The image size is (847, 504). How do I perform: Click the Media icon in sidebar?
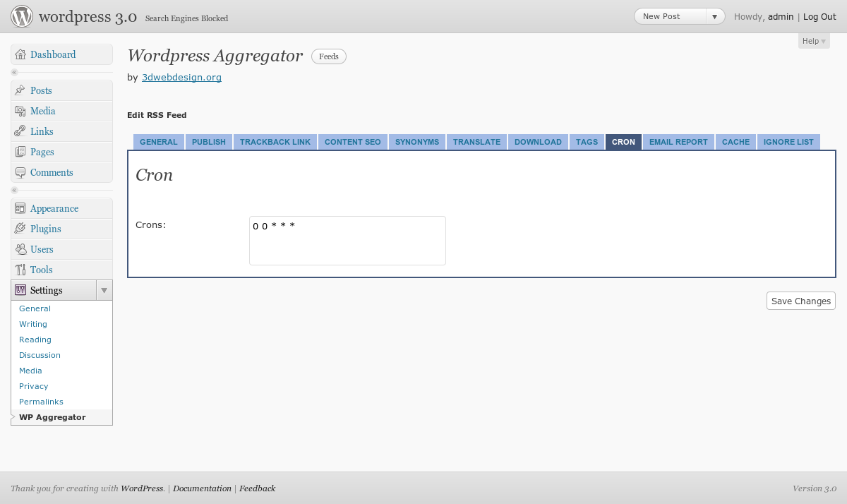pos(20,111)
